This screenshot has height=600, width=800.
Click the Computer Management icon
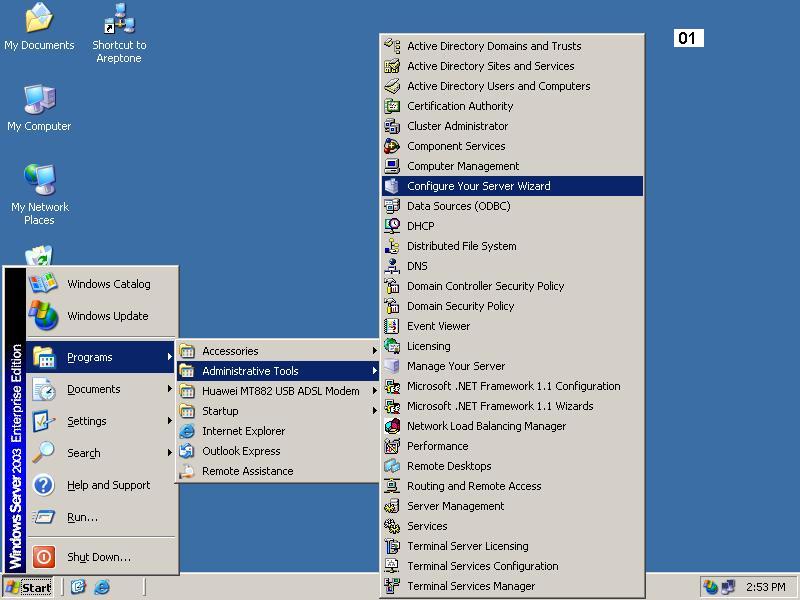[x=392, y=166]
